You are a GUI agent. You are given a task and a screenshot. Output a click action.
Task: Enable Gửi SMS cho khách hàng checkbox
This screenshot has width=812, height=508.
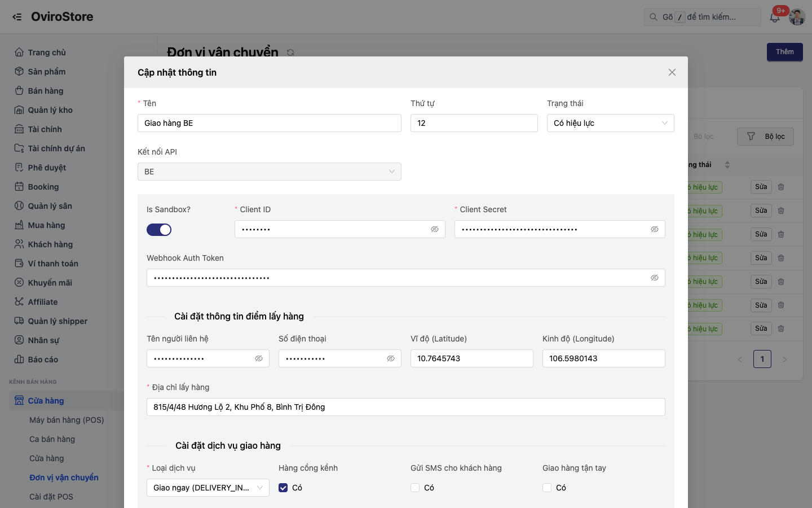[415, 488]
